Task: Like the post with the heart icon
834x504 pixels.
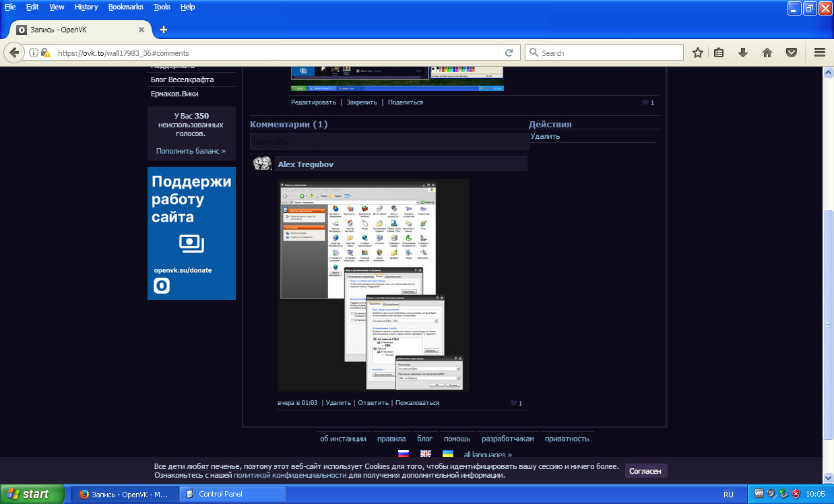Action: pyautogui.click(x=645, y=102)
